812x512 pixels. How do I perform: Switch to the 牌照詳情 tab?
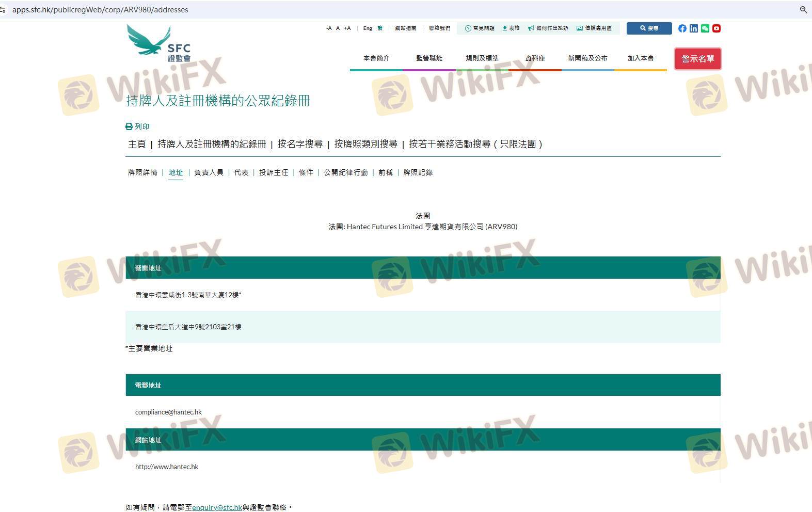142,172
